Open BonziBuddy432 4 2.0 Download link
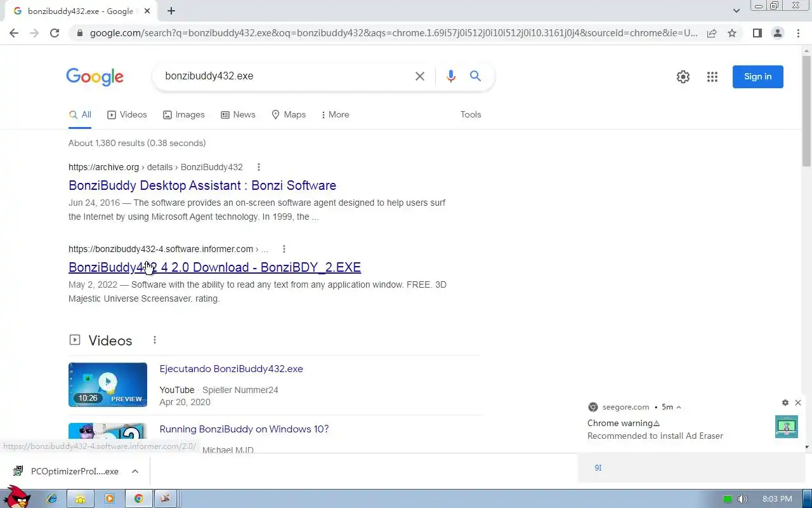Viewport: 812px width, 508px height. [214, 267]
